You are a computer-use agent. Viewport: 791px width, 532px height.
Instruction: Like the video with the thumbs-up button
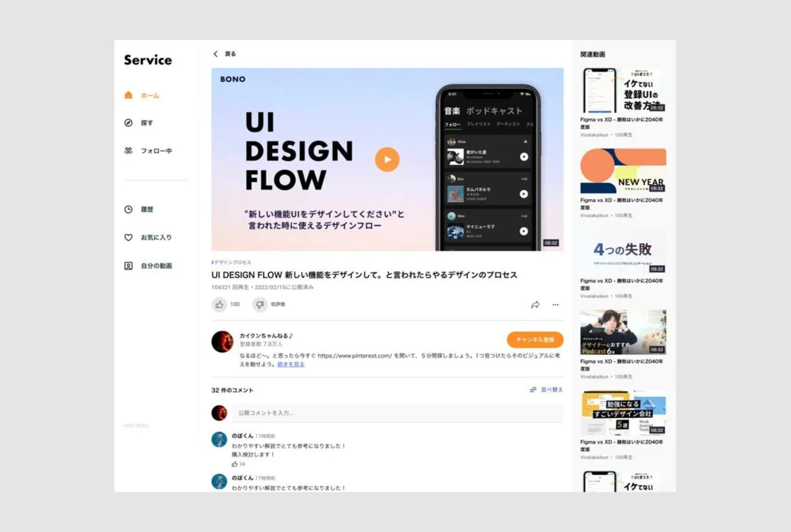pyautogui.click(x=220, y=305)
